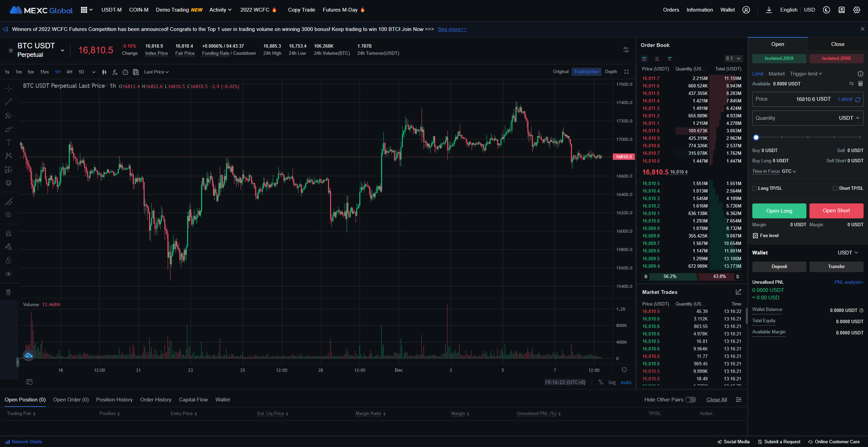Image resolution: width=868 pixels, height=447 pixels.
Task: Switch to the Close tab
Action: [x=837, y=44]
